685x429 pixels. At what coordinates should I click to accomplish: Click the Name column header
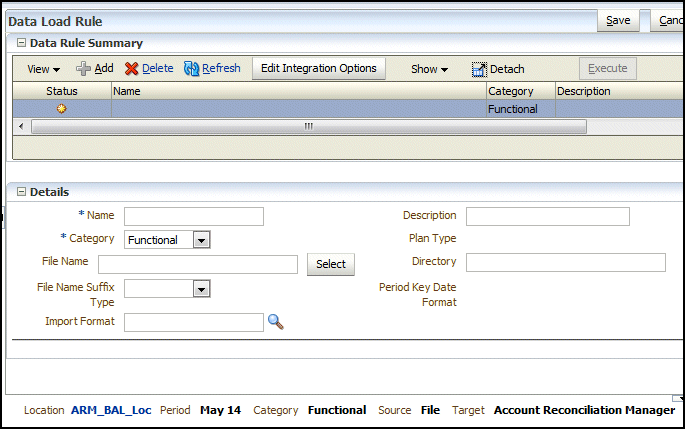(x=299, y=91)
